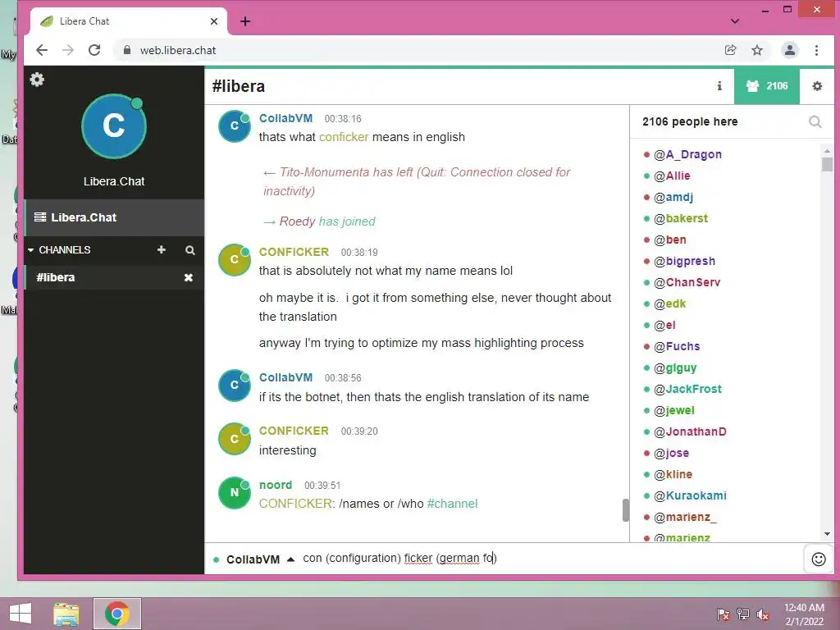
Task: Click CONFICKER avatar at 00:39:20 message
Action: [234, 439]
